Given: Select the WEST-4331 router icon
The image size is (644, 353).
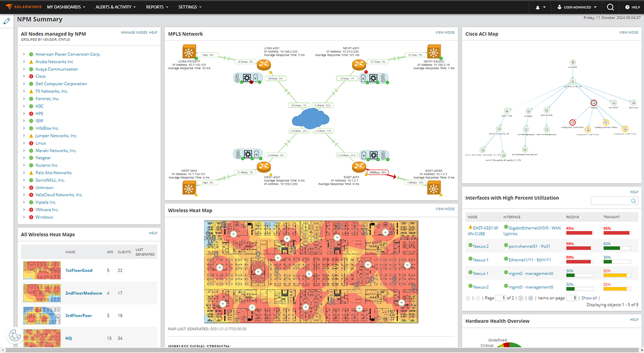Looking at the screenshot, I should (x=264, y=167).
